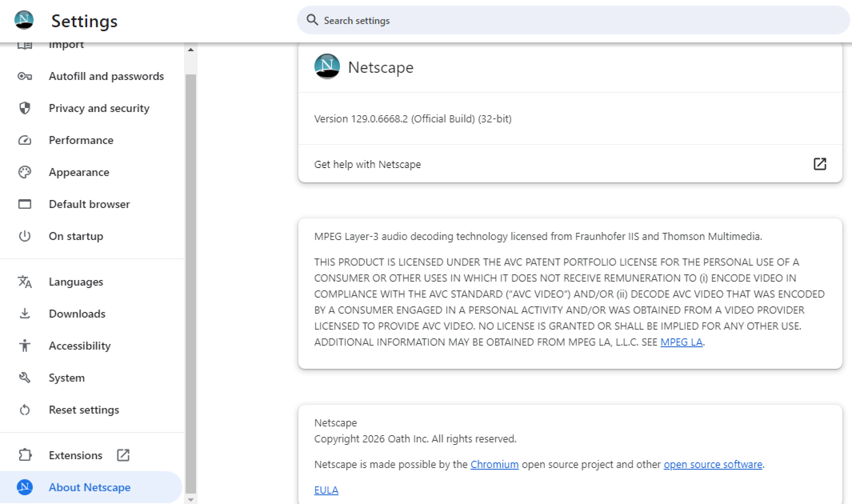This screenshot has height=504, width=852.
Task: Click the Privacy and security shield icon
Action: (25, 108)
